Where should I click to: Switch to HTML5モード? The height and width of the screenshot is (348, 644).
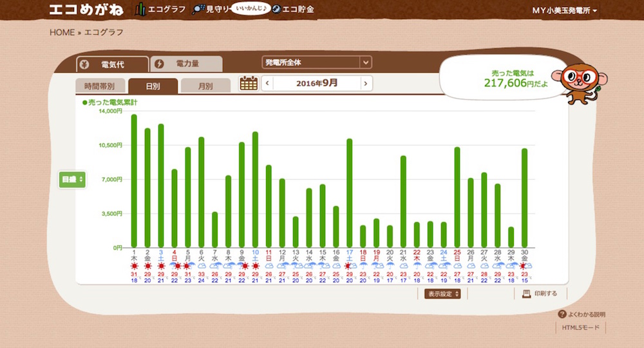pyautogui.click(x=580, y=327)
